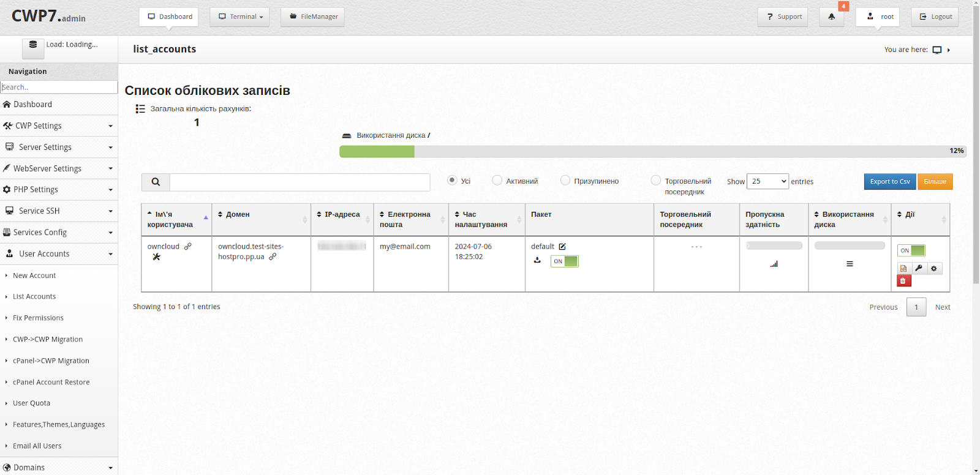Sort by IP-адреса column header
980x475 pixels.
pyautogui.click(x=342, y=220)
